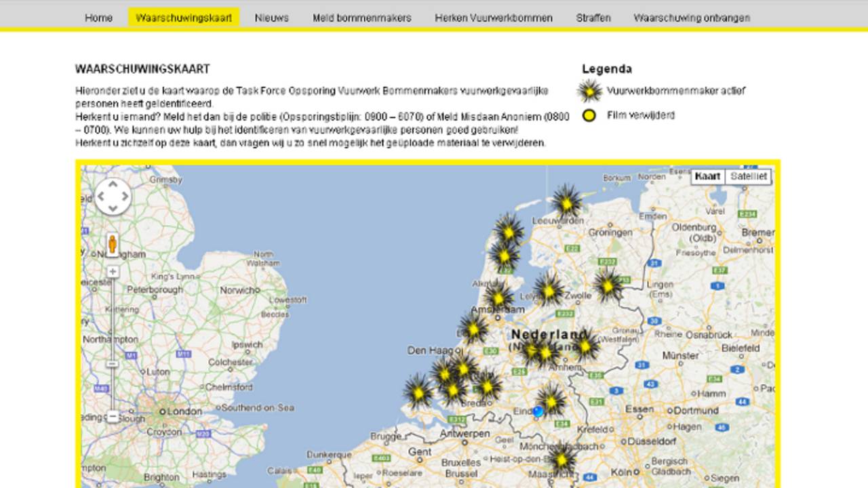The height and width of the screenshot is (488, 868).
Task: Select the firework marker near the Westfalen label
Action: [585, 345]
